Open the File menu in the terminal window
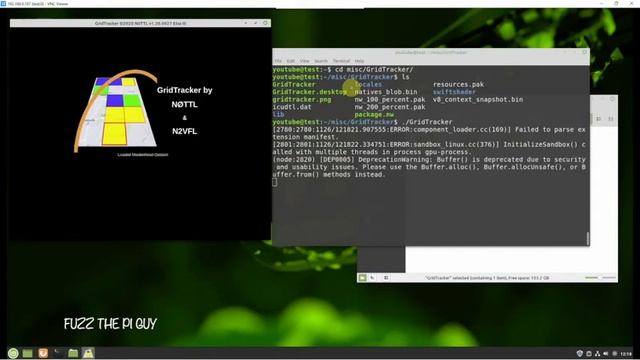 (278, 61)
